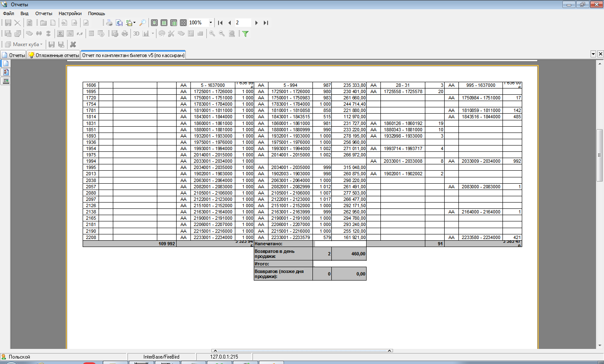Click the refund amount cell 460,00
The image size is (604, 364).
click(349, 254)
